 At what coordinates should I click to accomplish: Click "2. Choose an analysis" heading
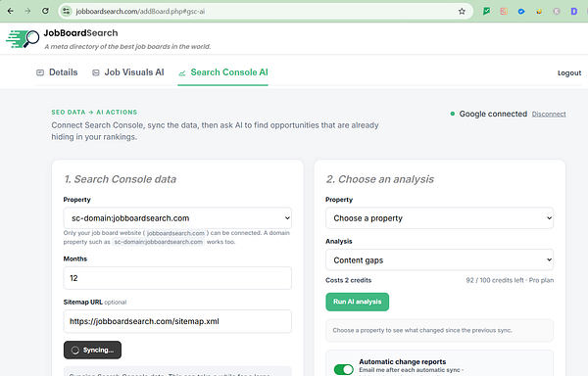coord(380,179)
